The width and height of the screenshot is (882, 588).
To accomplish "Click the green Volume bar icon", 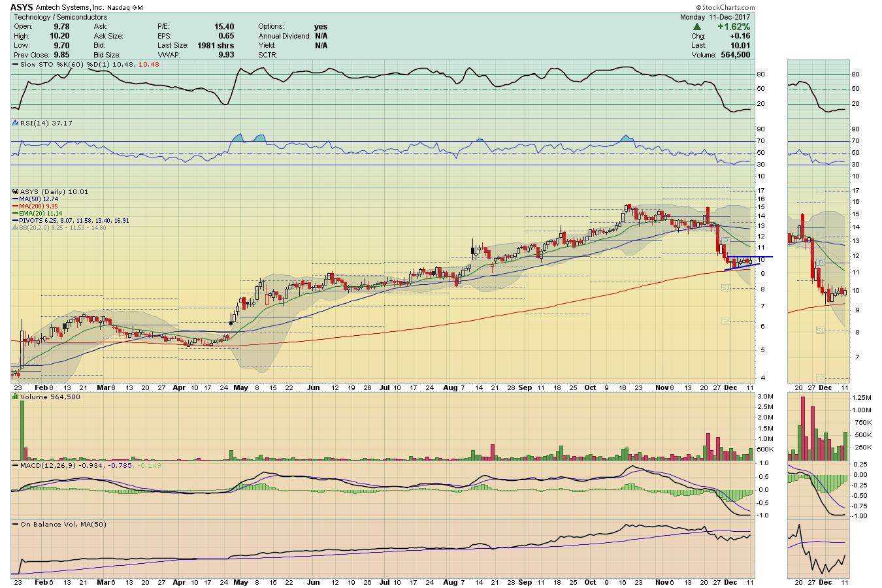I will click(16, 397).
